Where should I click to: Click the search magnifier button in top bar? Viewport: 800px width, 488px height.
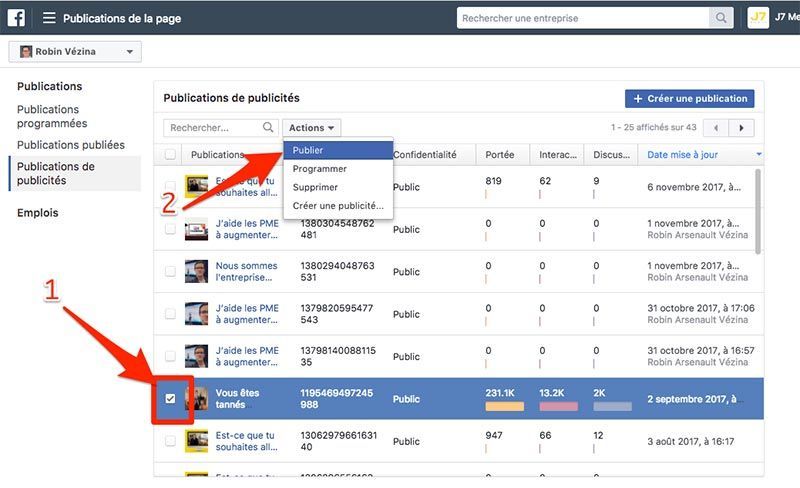click(720, 18)
